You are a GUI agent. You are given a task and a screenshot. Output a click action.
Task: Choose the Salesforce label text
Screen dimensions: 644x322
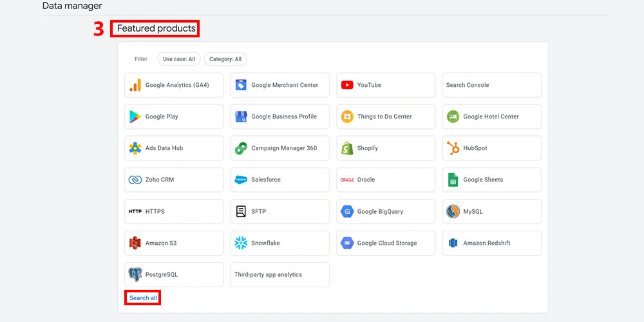(x=266, y=180)
